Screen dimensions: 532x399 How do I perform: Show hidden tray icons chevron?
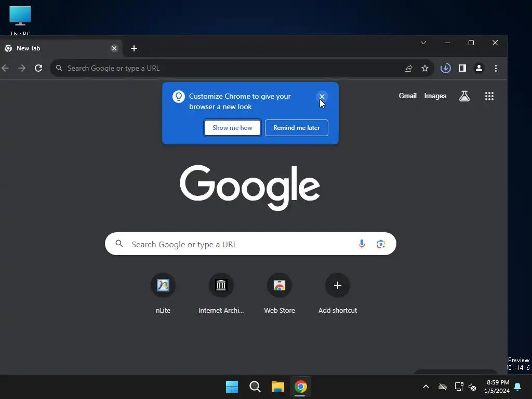pyautogui.click(x=426, y=387)
